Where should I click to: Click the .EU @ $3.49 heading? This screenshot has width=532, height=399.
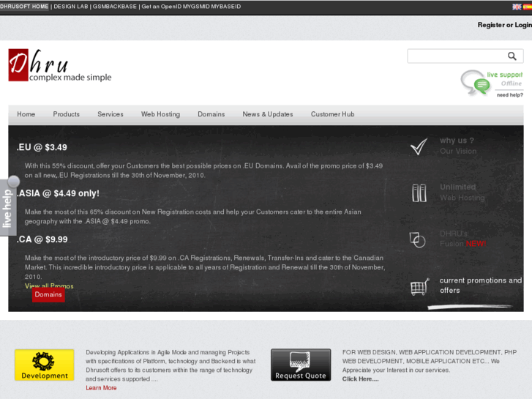42,147
